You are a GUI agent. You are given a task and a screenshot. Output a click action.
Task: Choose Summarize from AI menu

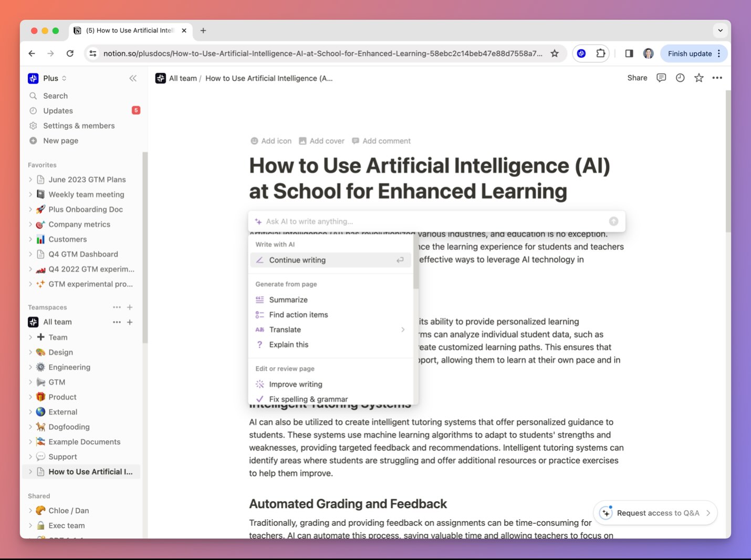330,300
